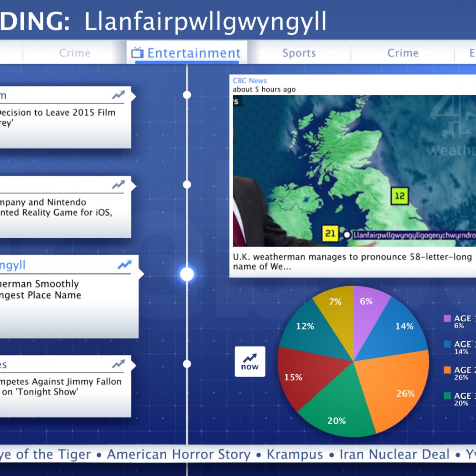This screenshot has width=476, height=476.
Task: Click the yellow '21' temperature marker on the map
Action: coord(330,233)
